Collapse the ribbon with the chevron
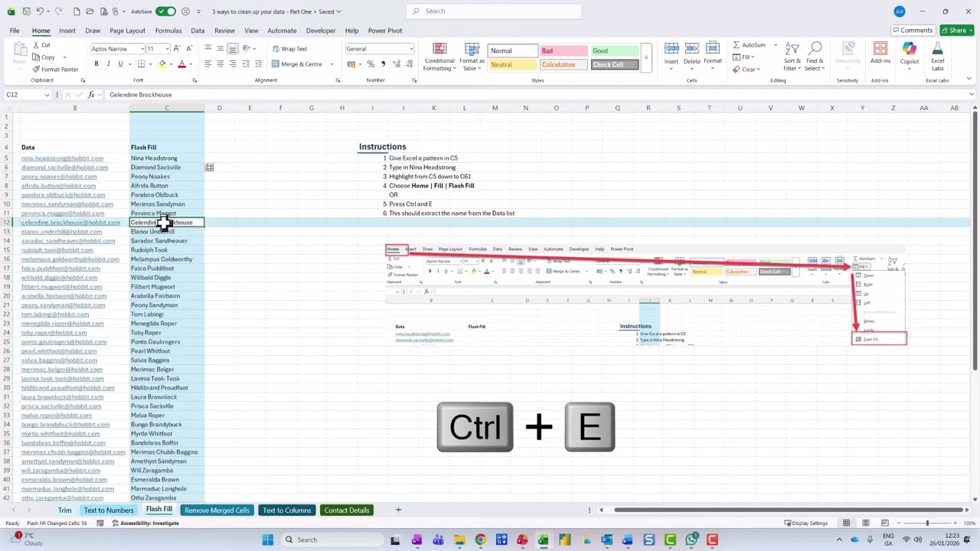This screenshot has width=980, height=551. [969, 79]
